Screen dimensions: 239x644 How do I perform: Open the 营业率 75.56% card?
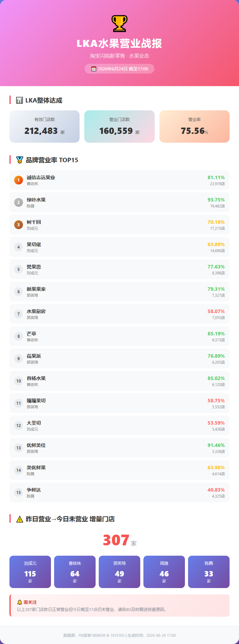click(194, 126)
